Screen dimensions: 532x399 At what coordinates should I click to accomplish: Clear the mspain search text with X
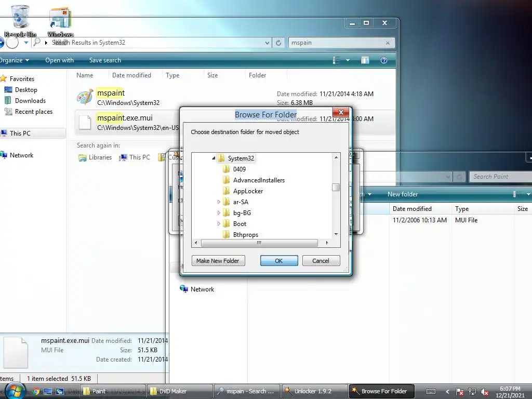(388, 43)
